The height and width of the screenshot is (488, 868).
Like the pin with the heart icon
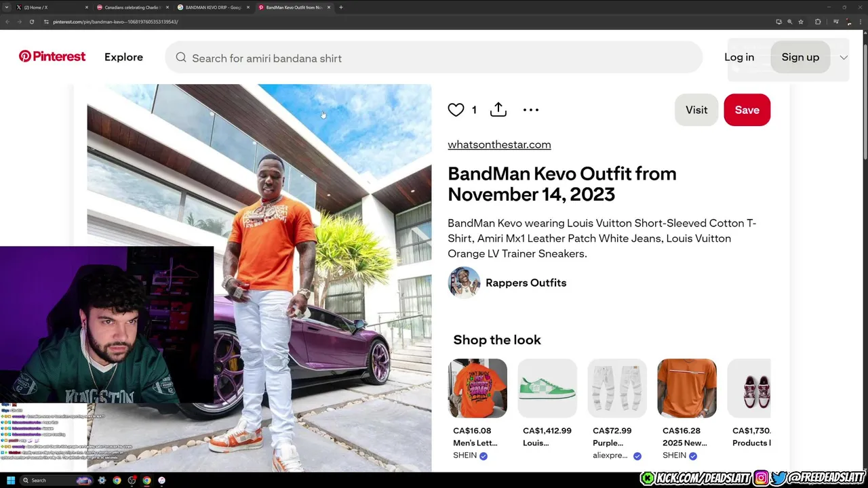pos(456,110)
